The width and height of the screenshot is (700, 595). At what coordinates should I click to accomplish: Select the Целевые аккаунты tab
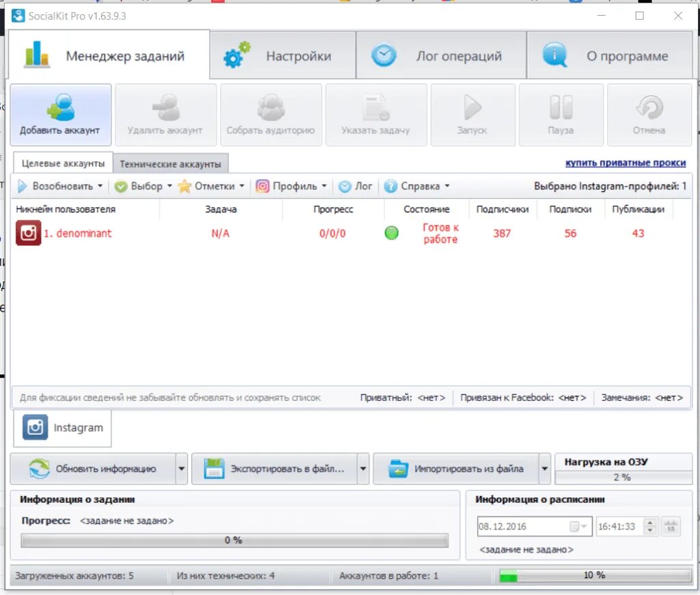pyautogui.click(x=63, y=163)
